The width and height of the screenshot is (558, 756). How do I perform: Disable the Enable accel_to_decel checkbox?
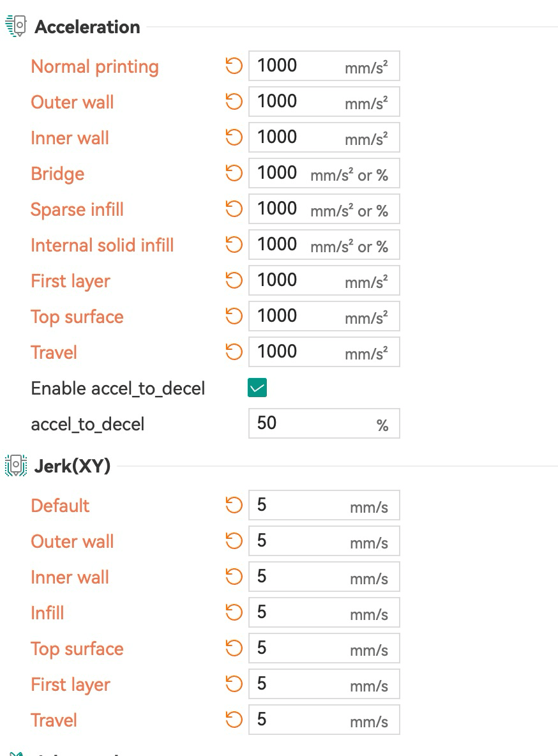click(257, 388)
